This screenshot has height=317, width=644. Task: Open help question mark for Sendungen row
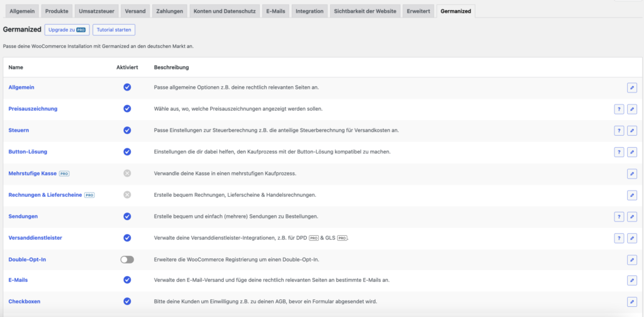pyautogui.click(x=619, y=216)
